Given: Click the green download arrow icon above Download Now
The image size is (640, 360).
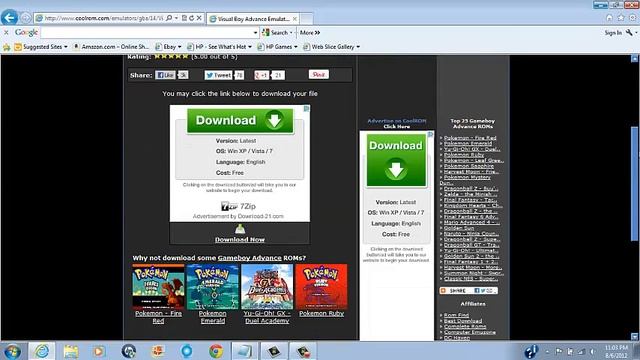Looking at the screenshot, I should [240, 229].
